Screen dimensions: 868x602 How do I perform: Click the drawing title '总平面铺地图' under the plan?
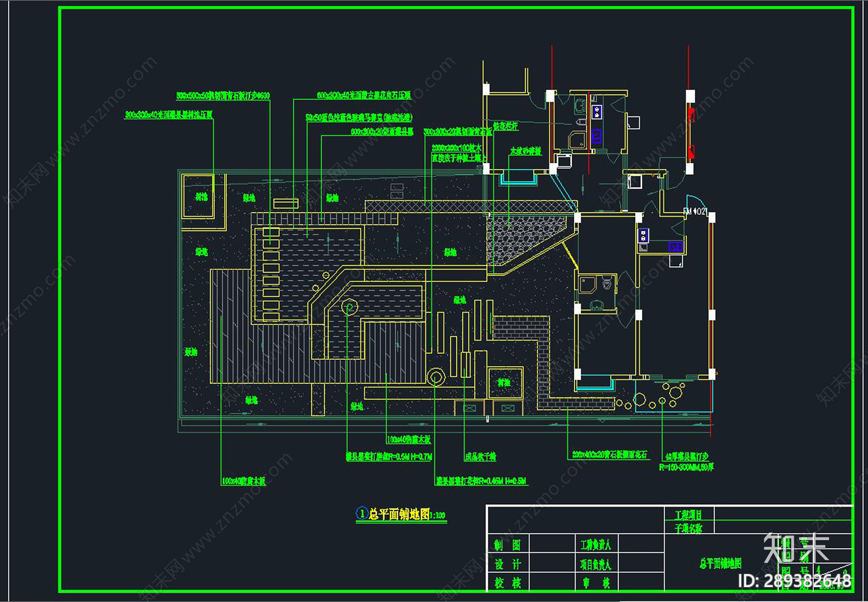399,514
